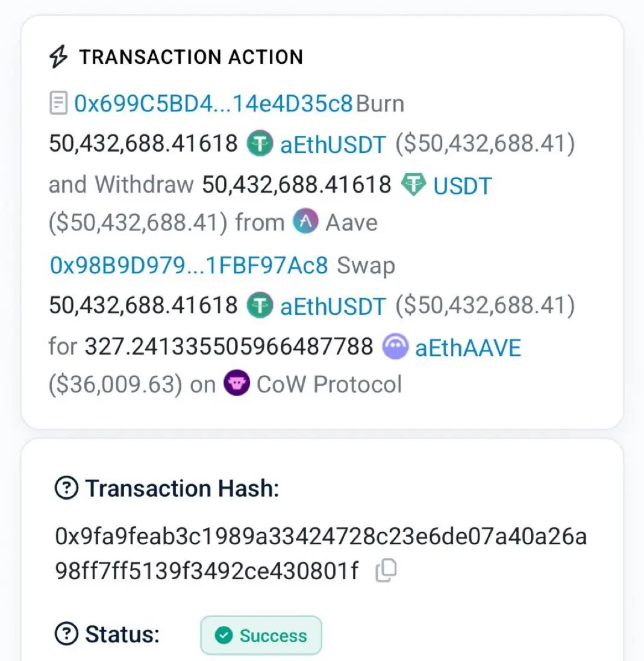644x661 pixels.
Task: Click the lightning bolt Transaction Action icon
Action: pos(58,57)
